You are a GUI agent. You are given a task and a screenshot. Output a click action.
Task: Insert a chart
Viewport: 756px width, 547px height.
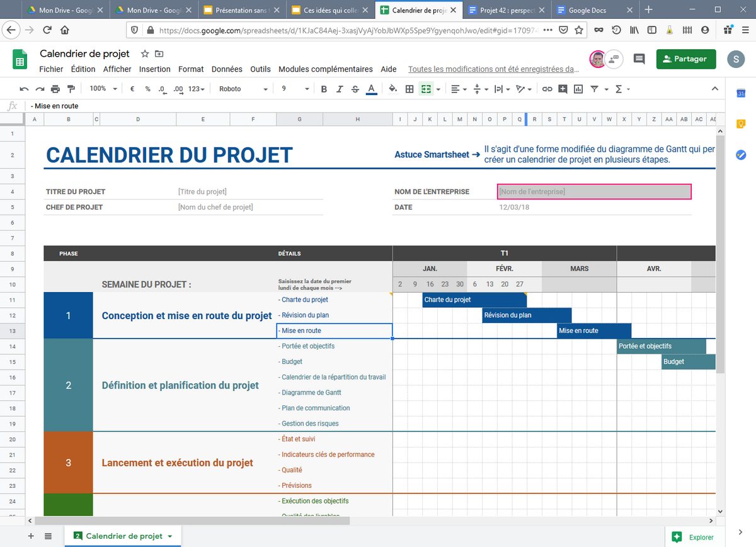[578, 89]
